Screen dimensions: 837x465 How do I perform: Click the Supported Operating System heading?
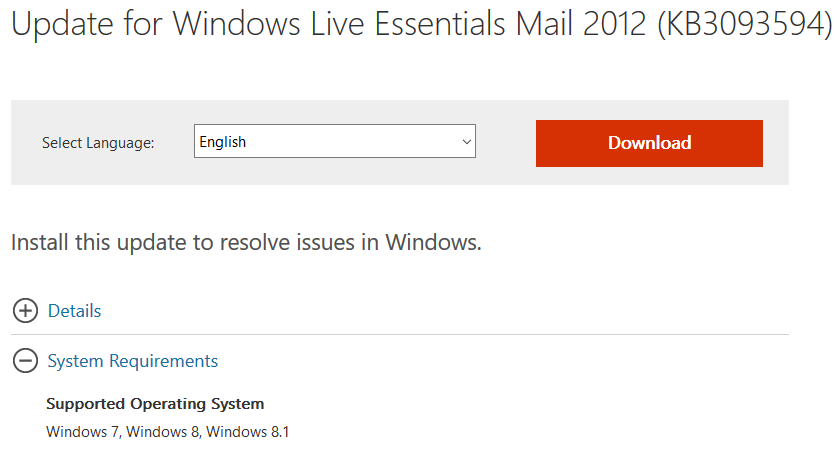(155, 404)
